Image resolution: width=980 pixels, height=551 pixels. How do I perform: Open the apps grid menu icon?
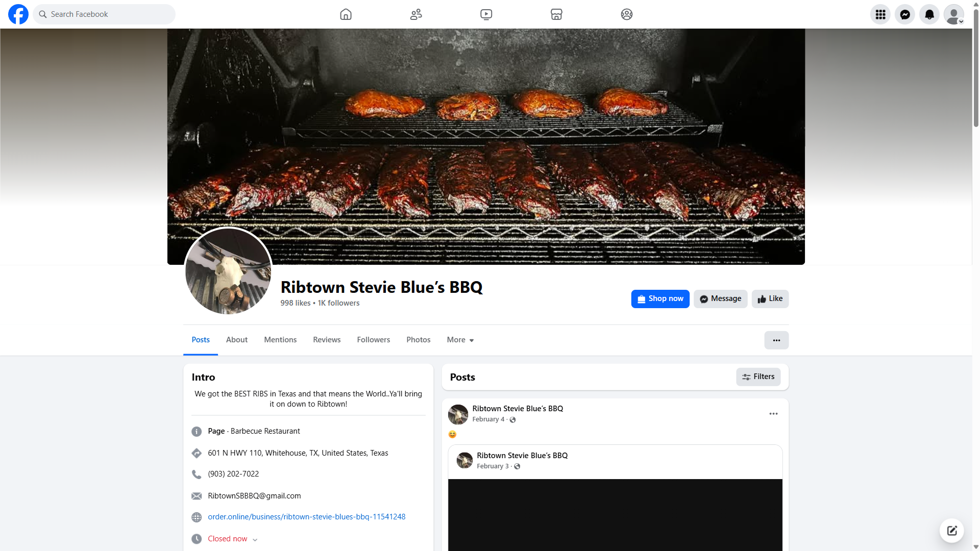tap(880, 14)
